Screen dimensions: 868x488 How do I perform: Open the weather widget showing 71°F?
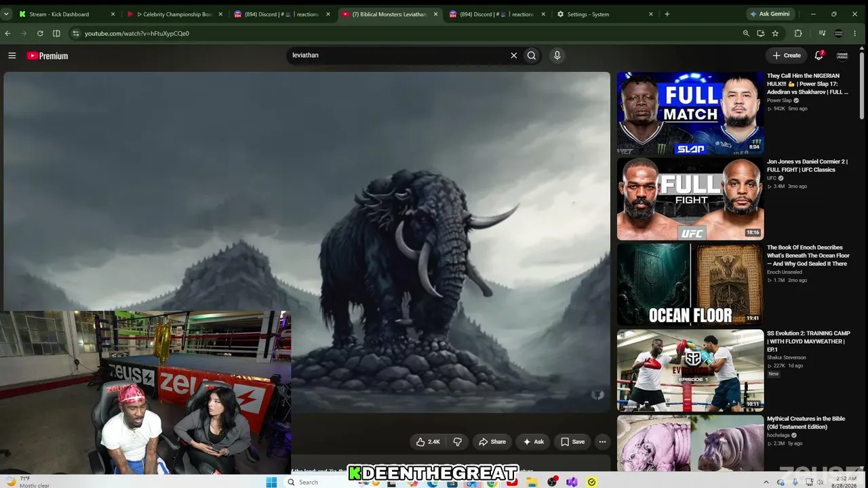(28, 482)
